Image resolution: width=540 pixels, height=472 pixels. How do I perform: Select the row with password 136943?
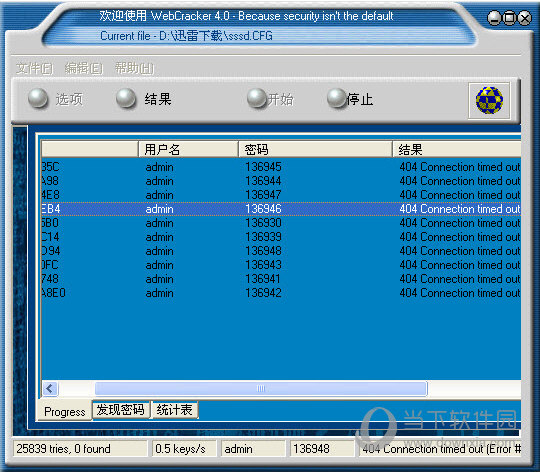coord(281,265)
